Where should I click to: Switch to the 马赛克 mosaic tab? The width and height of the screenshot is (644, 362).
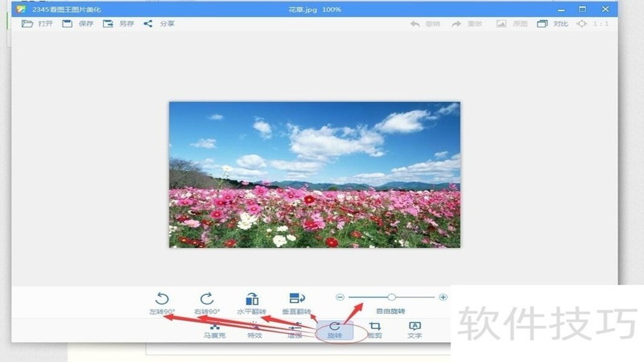[215, 330]
